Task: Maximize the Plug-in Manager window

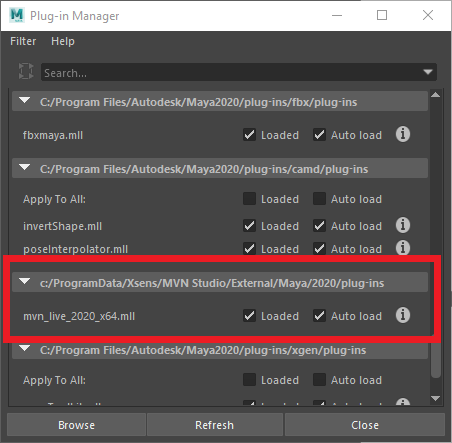Action: coord(382,15)
